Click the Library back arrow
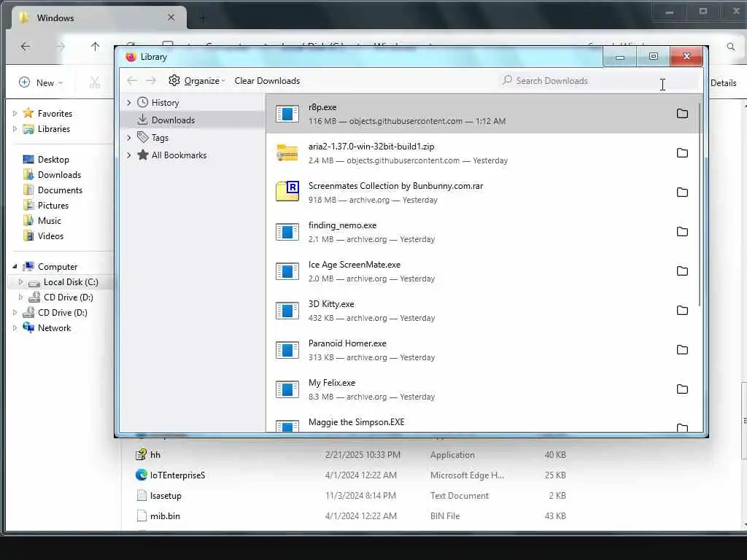 click(133, 80)
